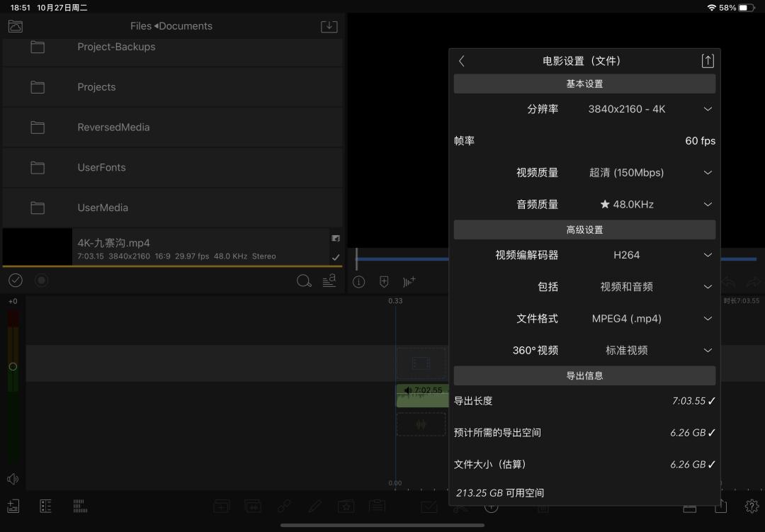The height and width of the screenshot is (532, 765).
Task: Toggle the record circle button in library
Action: (x=42, y=281)
